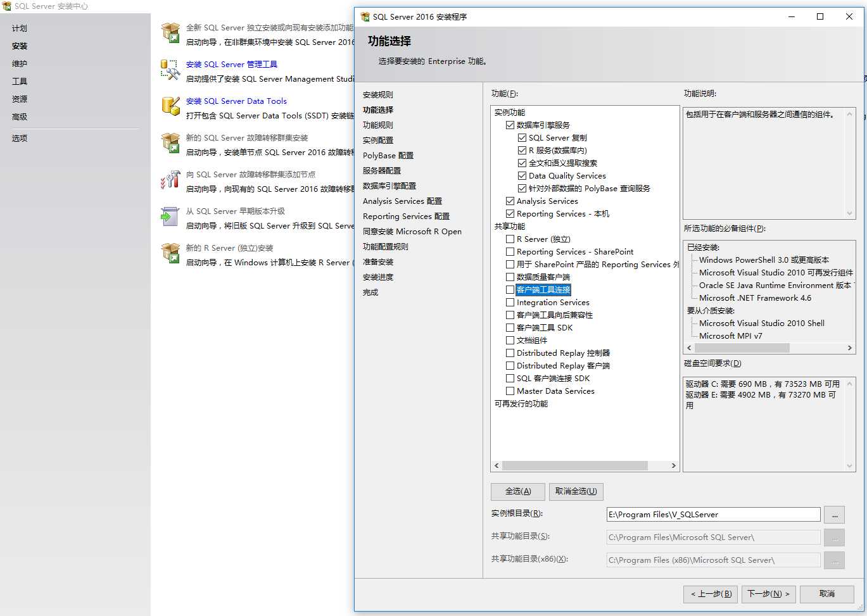
Task: Click feature list horizontal scrollbar left arrow
Action: (x=497, y=465)
